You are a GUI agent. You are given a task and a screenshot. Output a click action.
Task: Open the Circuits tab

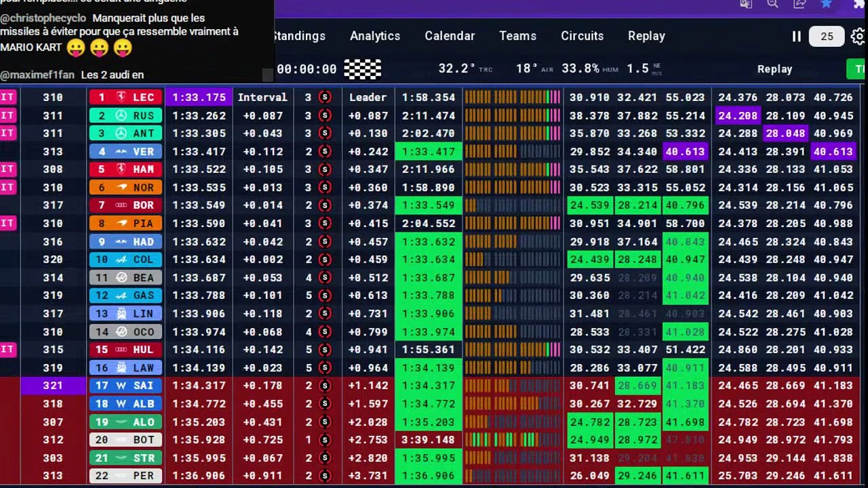point(583,36)
